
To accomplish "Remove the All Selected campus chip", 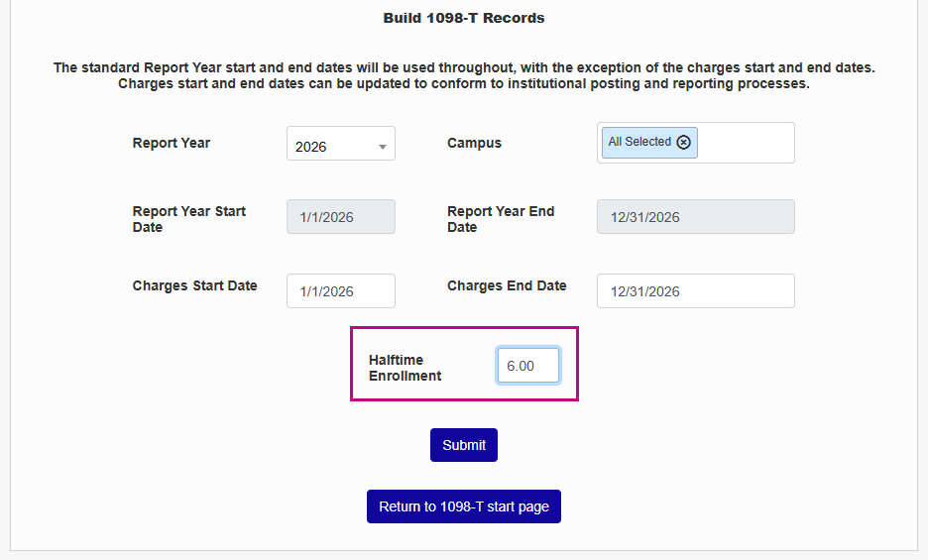I will pyautogui.click(x=683, y=142).
